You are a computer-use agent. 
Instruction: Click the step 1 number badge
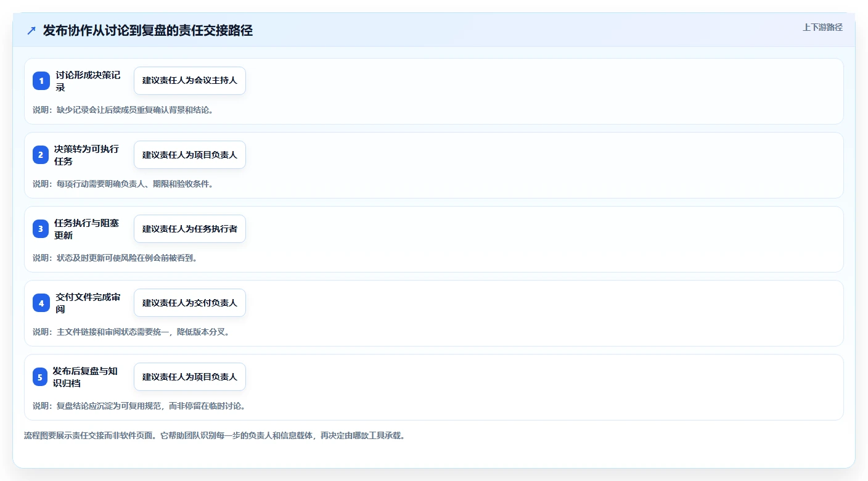point(41,81)
